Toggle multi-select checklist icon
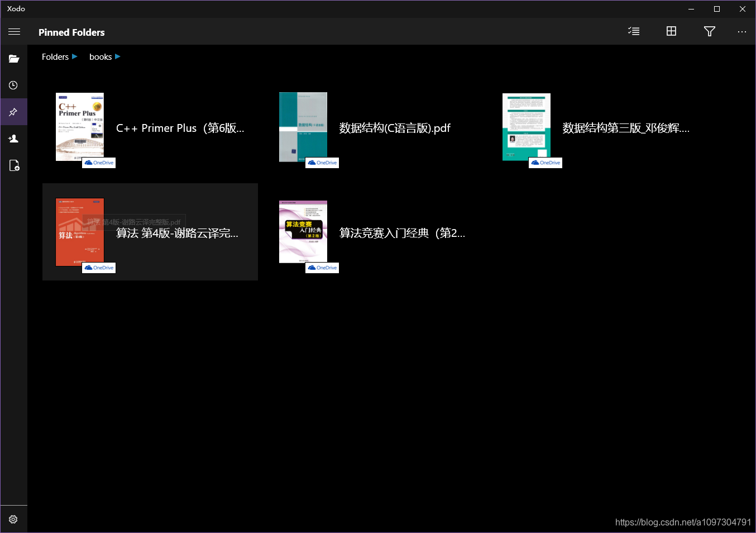 coord(634,31)
